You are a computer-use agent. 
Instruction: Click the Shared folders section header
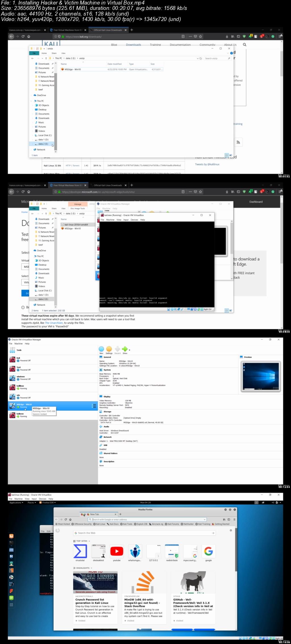coord(110,453)
